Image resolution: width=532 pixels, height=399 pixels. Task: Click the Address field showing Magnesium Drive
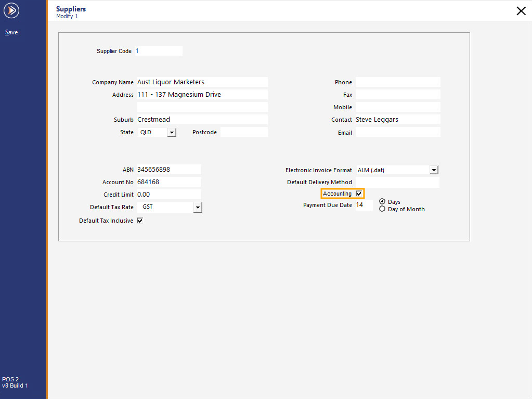click(x=202, y=94)
